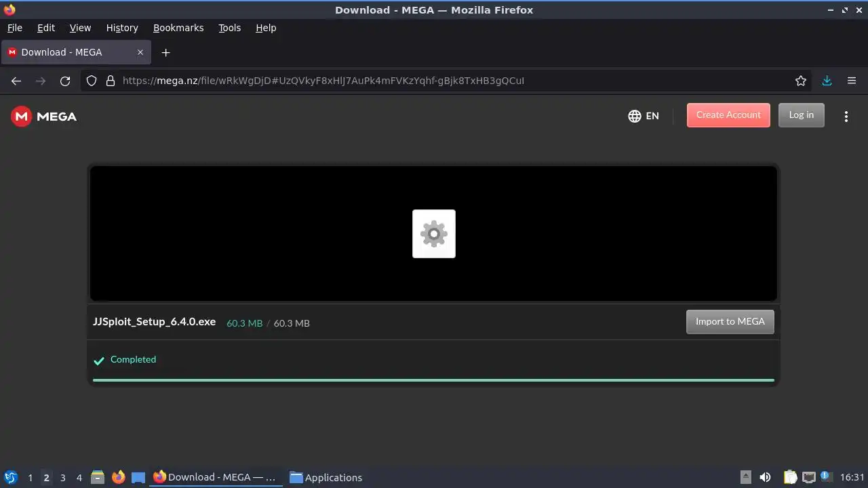Open the Tools menu

pyautogui.click(x=229, y=28)
